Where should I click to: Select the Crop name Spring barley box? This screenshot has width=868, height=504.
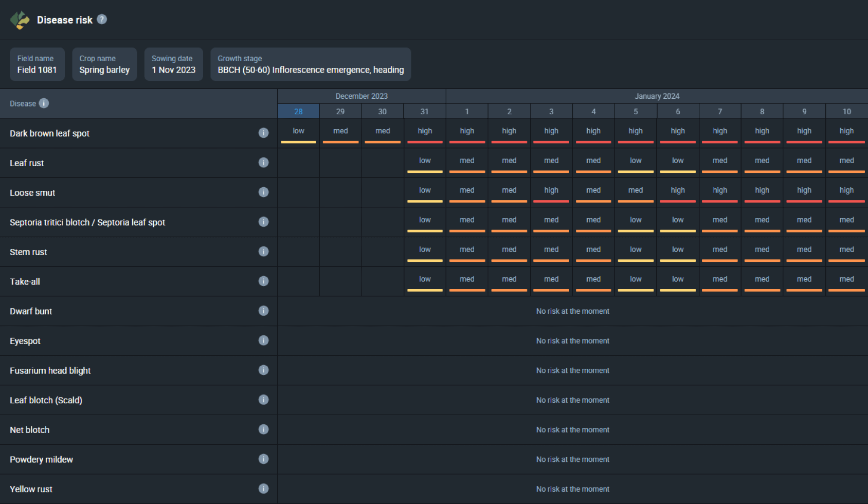click(104, 64)
